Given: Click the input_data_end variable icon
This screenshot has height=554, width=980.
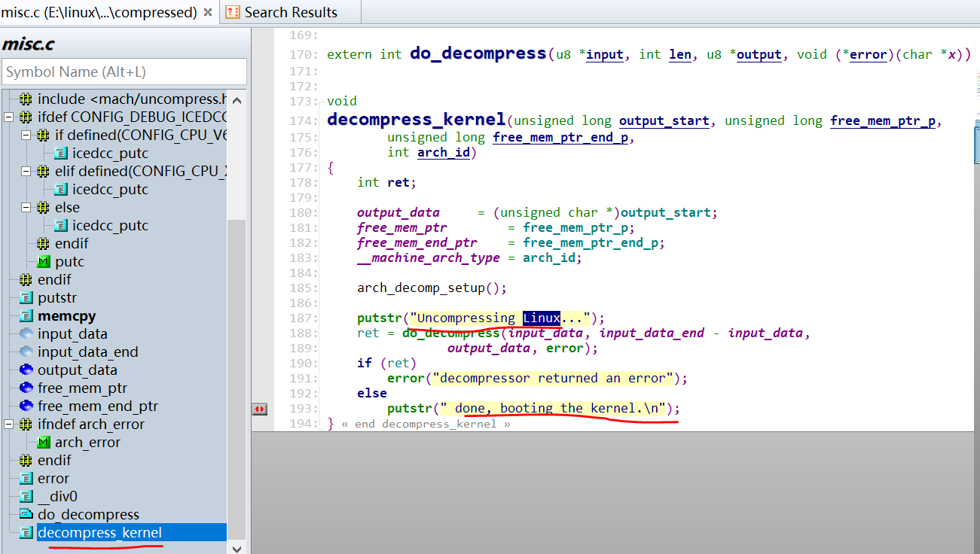Looking at the screenshot, I should (26, 352).
